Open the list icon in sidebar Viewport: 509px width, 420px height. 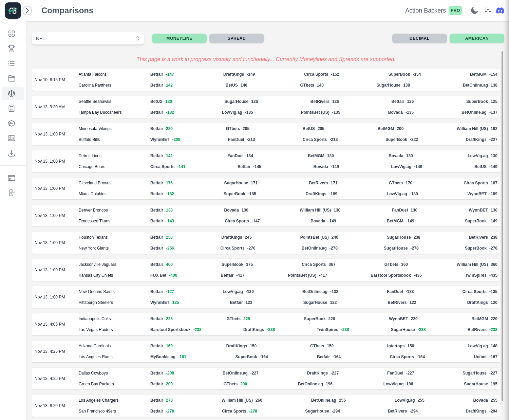(x=12, y=63)
